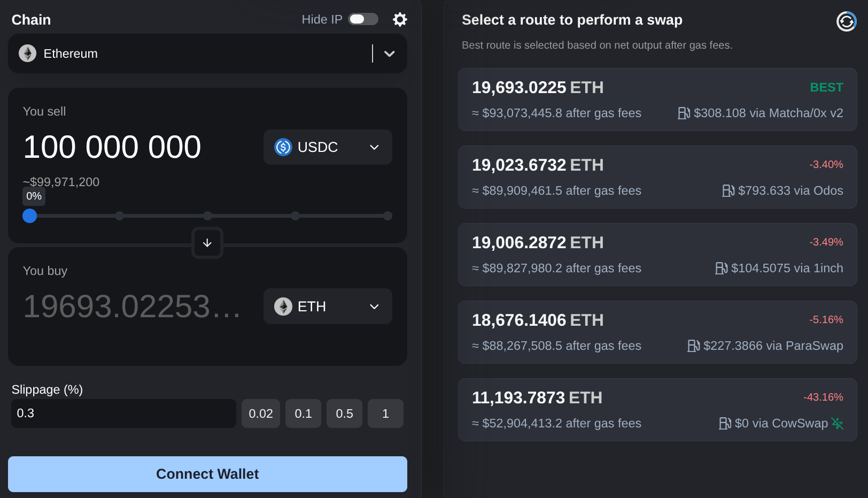Click the swap direction arrow button
The image size is (868, 498).
(207, 243)
